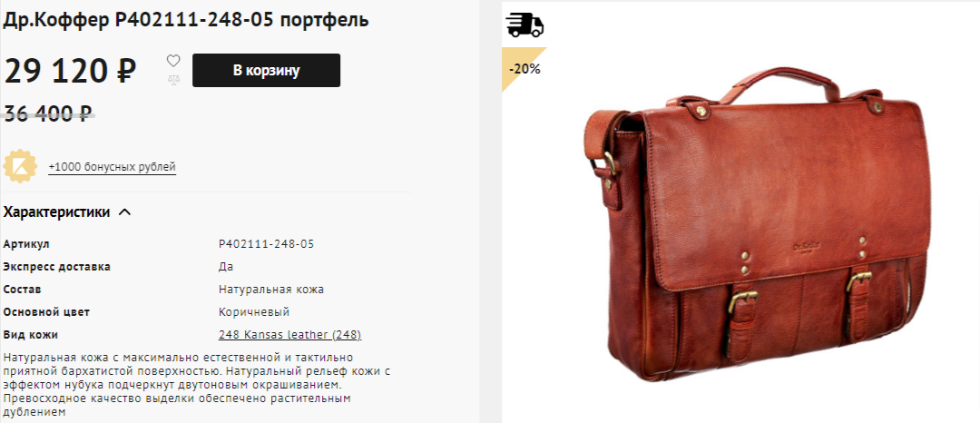The height and width of the screenshot is (423, 980).
Task: Open the +1000 бонусных рублей link
Action: tap(112, 167)
